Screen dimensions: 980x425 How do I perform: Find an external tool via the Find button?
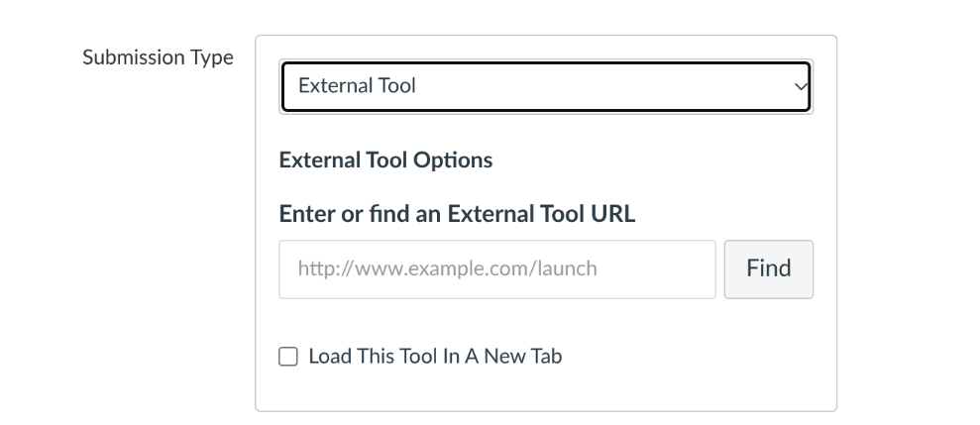[x=768, y=268]
